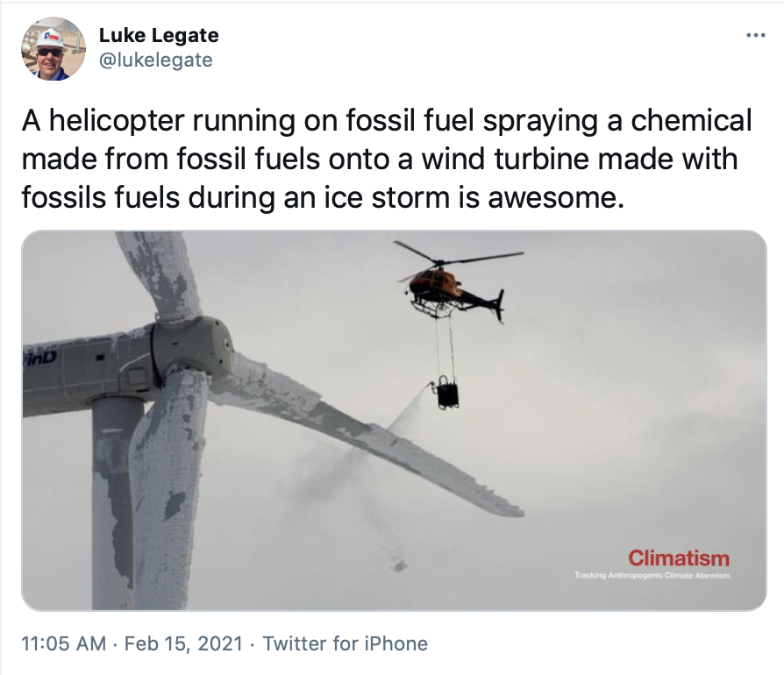Click Luke Legate's profile avatar photo
784x675 pixels.
pos(53,48)
